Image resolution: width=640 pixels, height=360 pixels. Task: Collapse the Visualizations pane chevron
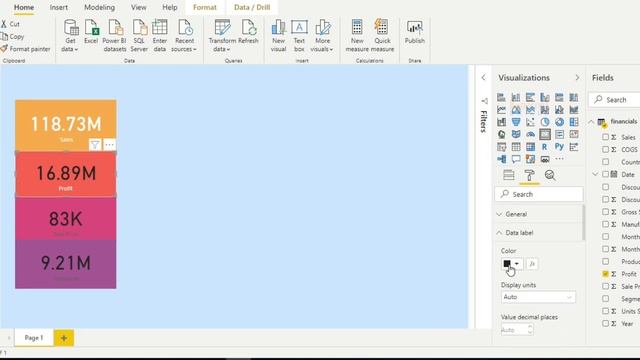577,78
